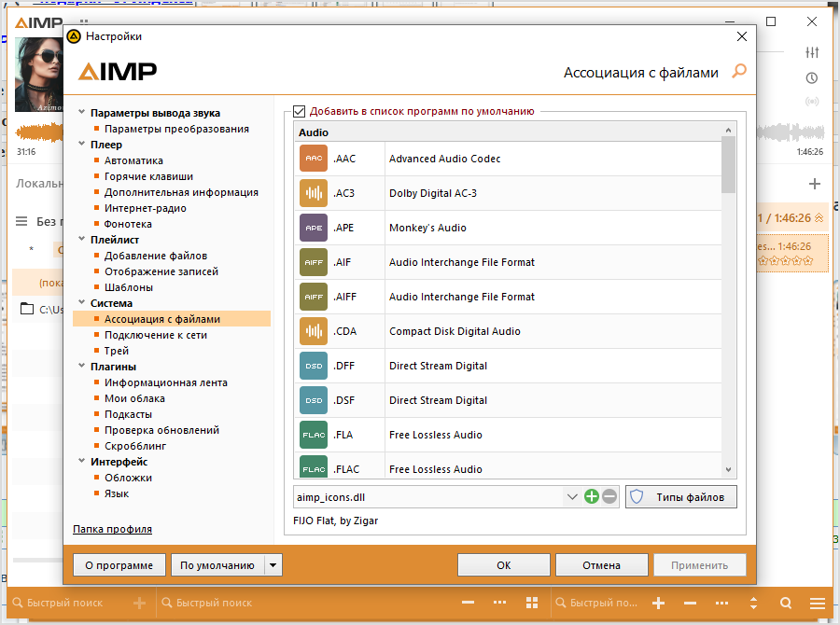Close the Настройки dialog
Image resolution: width=840 pixels, height=625 pixels.
[x=742, y=36]
